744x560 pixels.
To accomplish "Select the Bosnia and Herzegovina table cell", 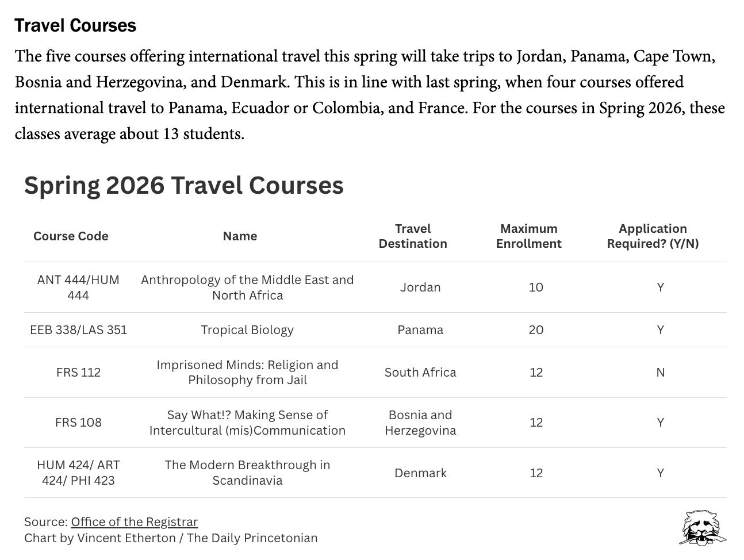I will coord(420,422).
